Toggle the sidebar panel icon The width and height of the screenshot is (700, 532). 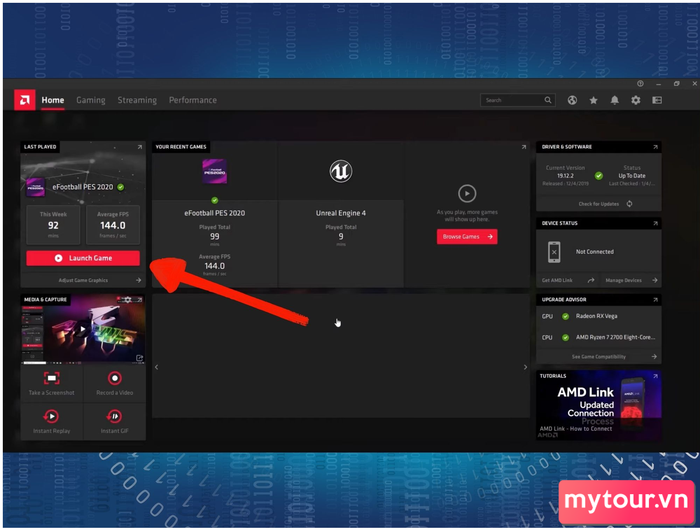click(657, 100)
